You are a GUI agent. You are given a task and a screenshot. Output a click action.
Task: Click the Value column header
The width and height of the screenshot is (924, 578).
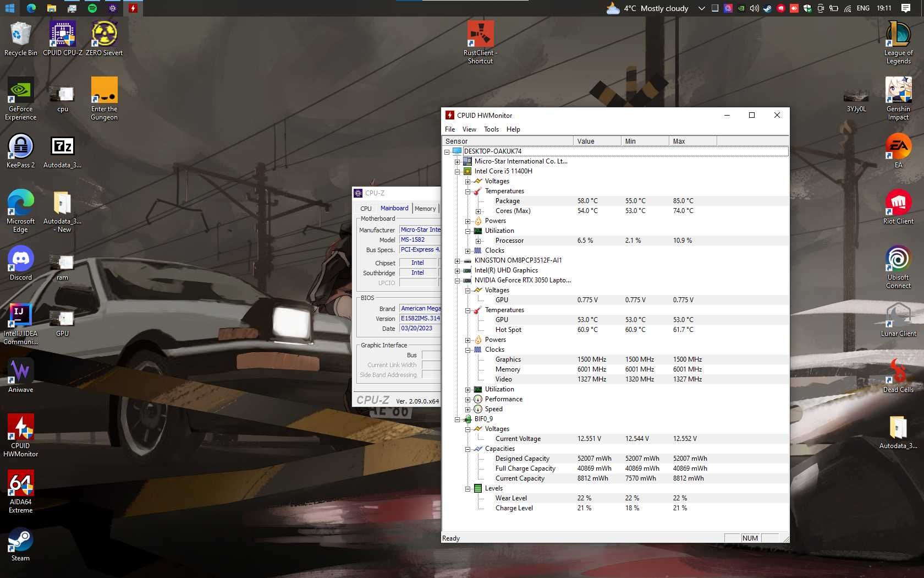(x=597, y=141)
